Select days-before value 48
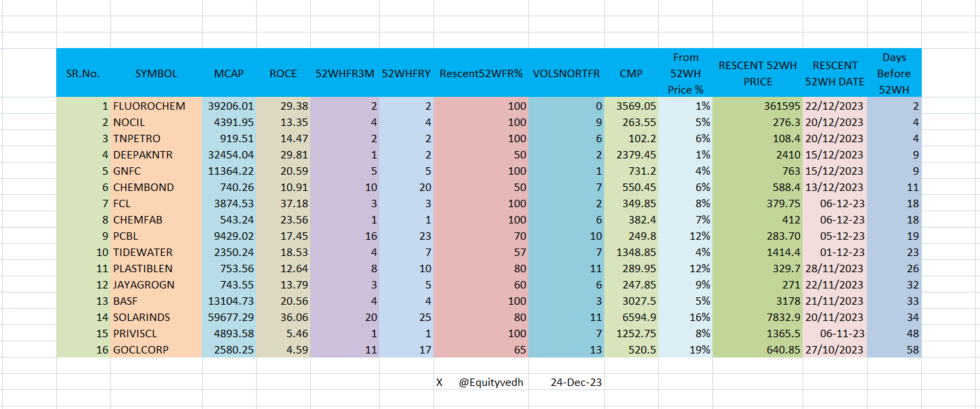This screenshot has height=409, width=980. tap(895, 333)
